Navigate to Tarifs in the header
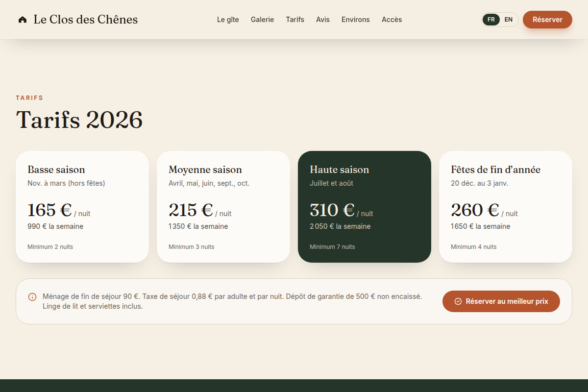 pos(295,20)
